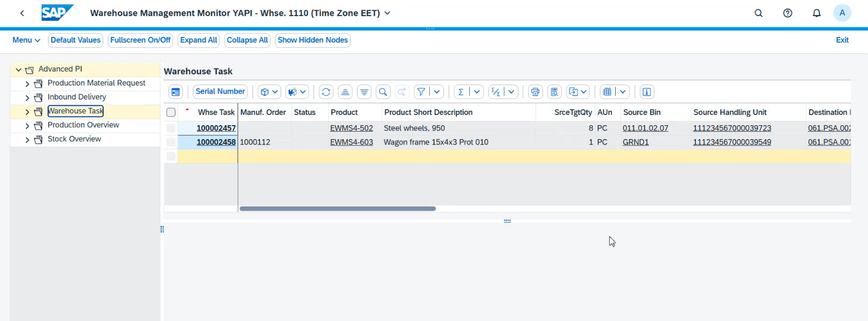Click the Refresh icon in table toolbar
Screen dimensions: 868x321
[326, 92]
